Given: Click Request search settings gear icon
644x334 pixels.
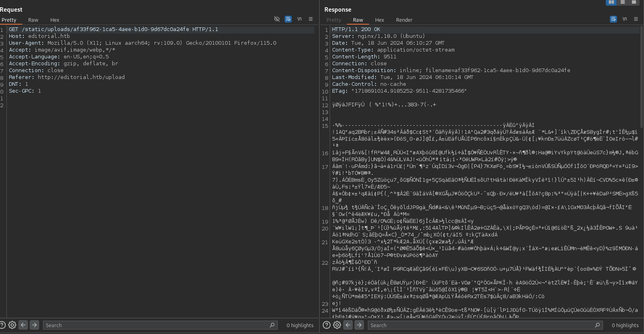Looking at the screenshot, I should click(12, 325).
